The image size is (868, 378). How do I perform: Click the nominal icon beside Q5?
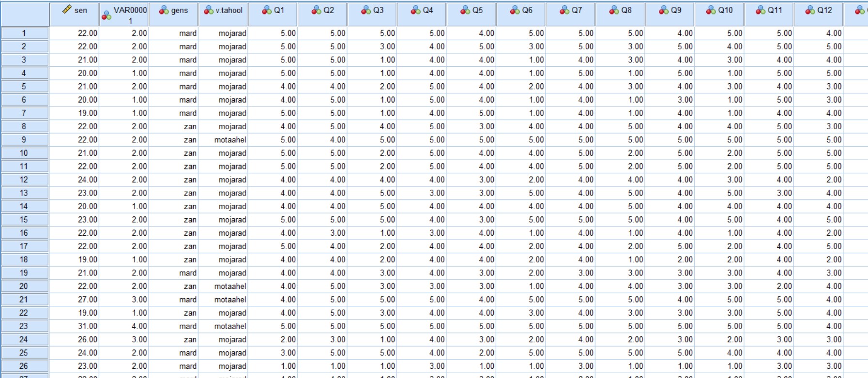pyautogui.click(x=466, y=10)
